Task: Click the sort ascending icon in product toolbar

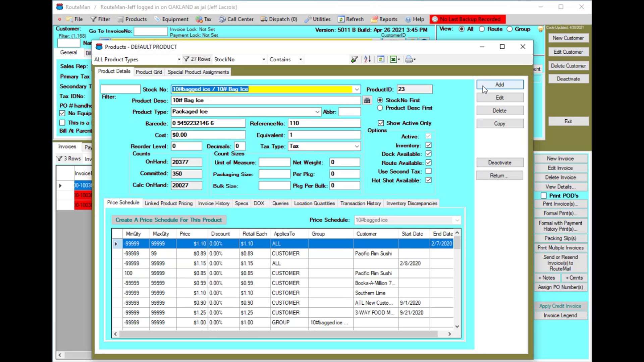Action: pyautogui.click(x=367, y=59)
